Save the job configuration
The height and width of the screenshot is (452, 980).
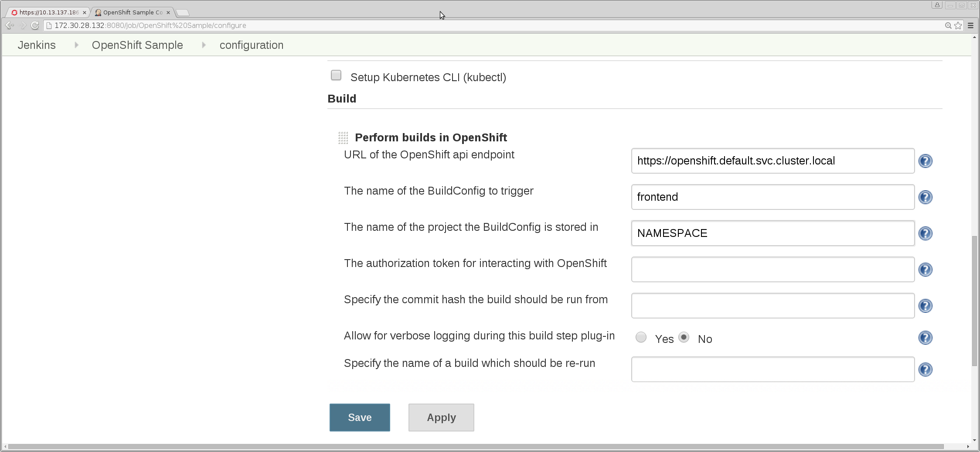360,418
